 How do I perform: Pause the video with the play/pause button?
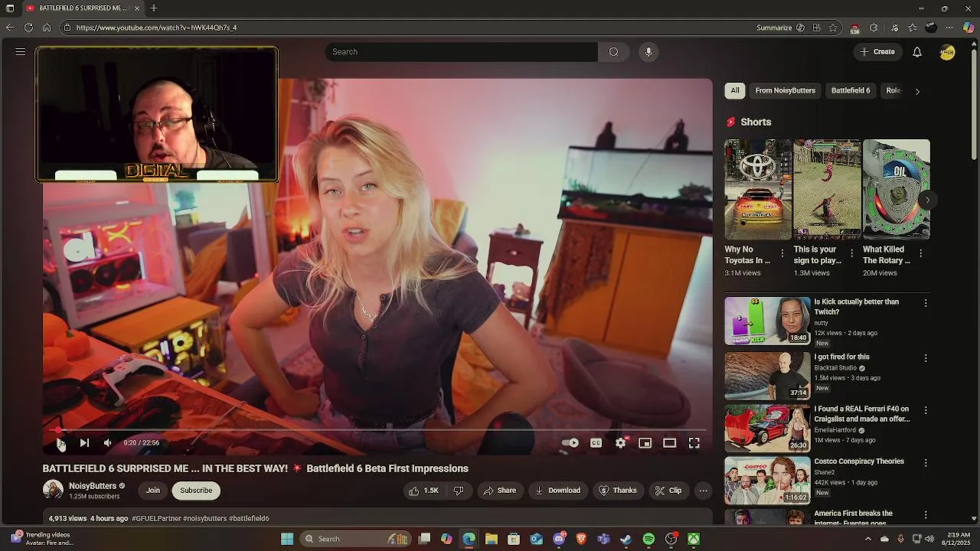point(60,443)
